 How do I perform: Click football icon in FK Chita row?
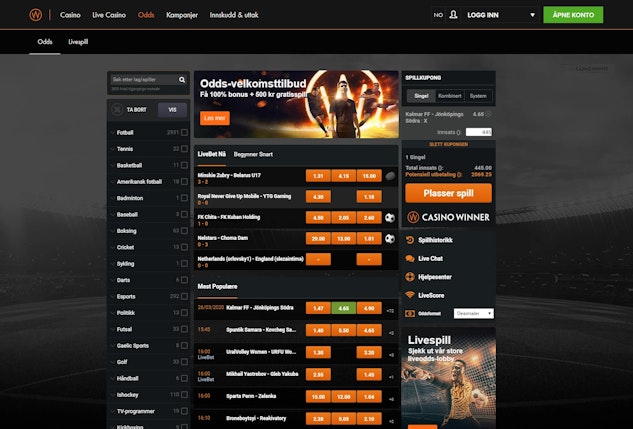[390, 218]
